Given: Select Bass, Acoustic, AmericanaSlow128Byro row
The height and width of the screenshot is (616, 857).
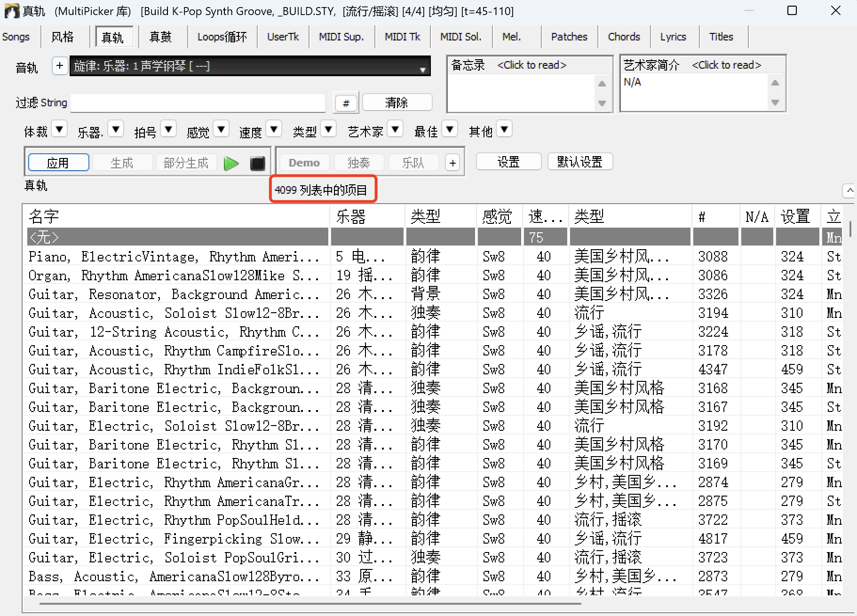Looking at the screenshot, I should tap(433, 576).
